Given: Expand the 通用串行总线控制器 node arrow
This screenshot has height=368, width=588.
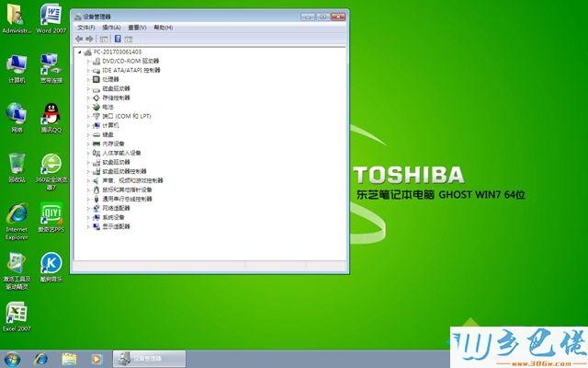Looking at the screenshot, I should [88, 199].
